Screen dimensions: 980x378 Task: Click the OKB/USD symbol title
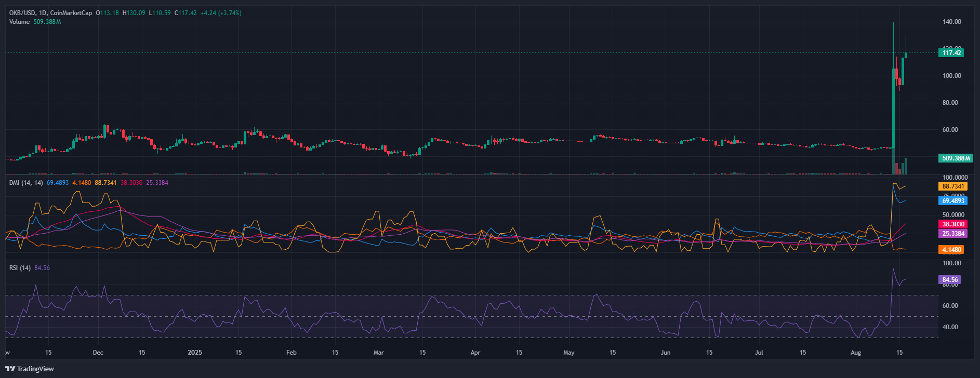pyautogui.click(x=22, y=13)
